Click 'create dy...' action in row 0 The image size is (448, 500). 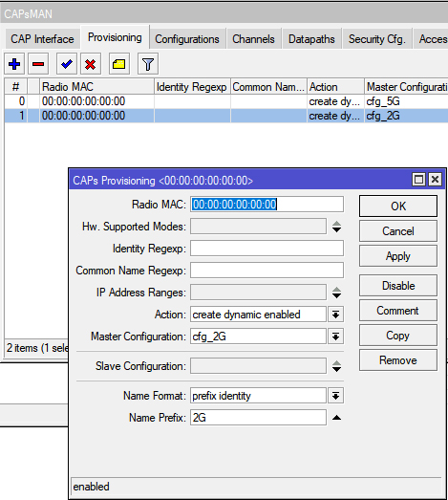point(335,101)
